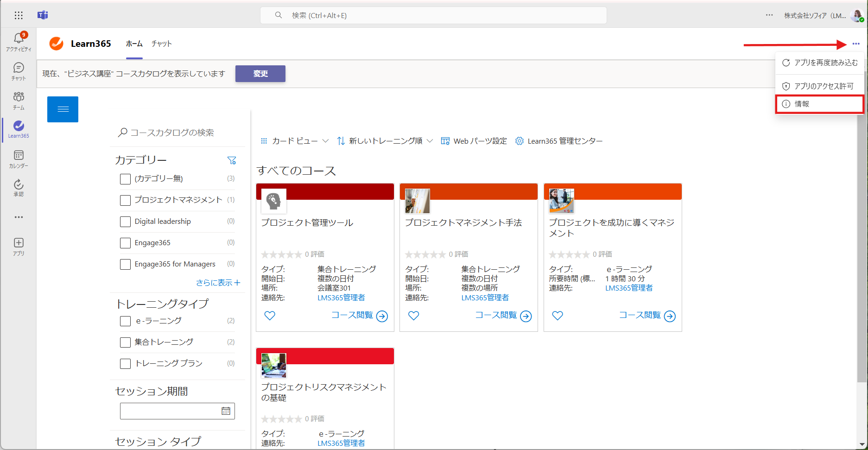This screenshot has height=450, width=868.
Task: Open コース閲覧 for プロジェクトを成功に導くマネジメント
Action: [647, 316]
